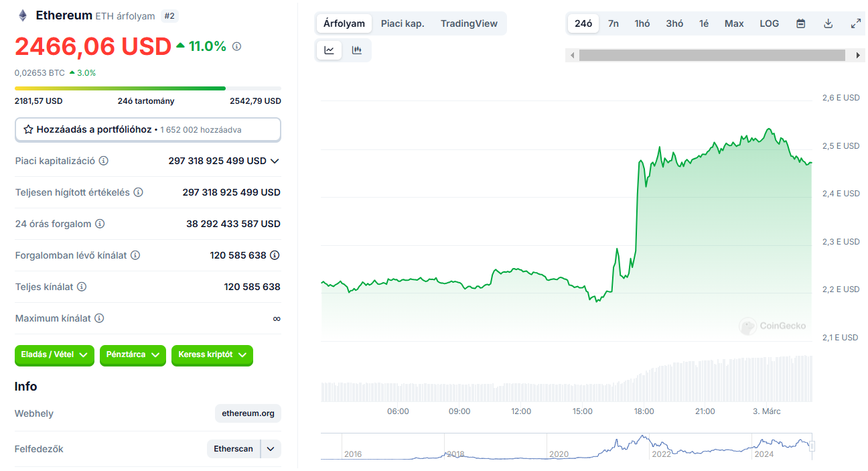Open the Keress kriptót dropdown
This screenshot has width=868, height=471.
click(x=212, y=354)
